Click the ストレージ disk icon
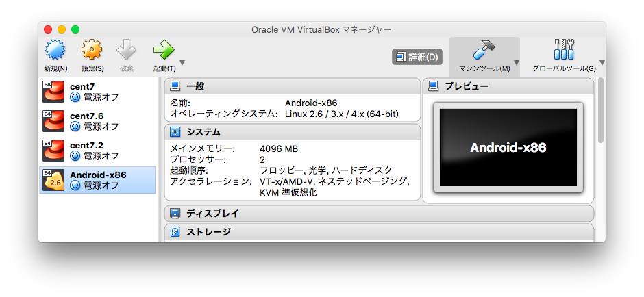Screen dimensions: 644x297 175,232
